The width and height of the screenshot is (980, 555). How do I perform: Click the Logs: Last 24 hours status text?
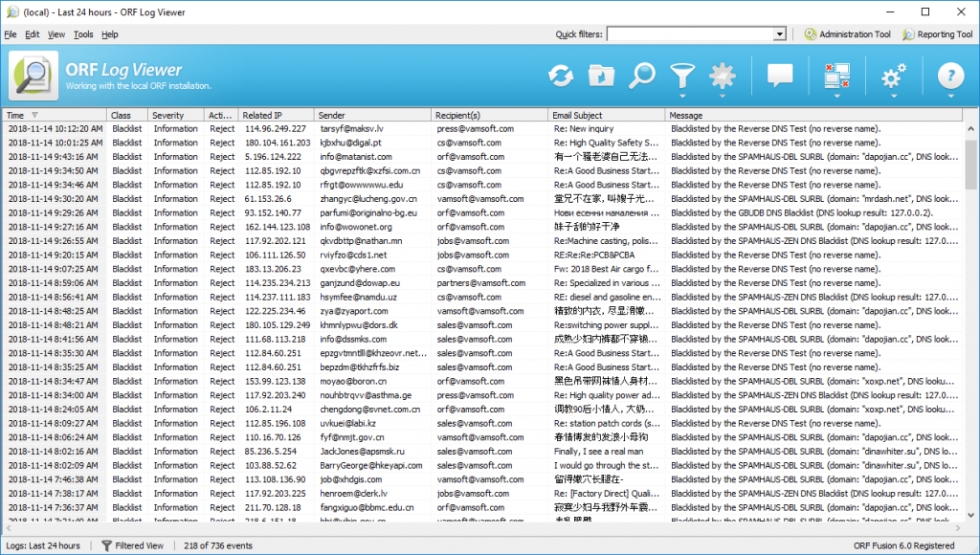pos(43,545)
